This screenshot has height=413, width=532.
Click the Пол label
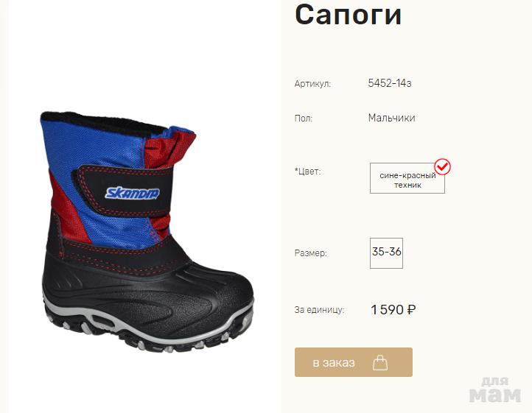304,119
